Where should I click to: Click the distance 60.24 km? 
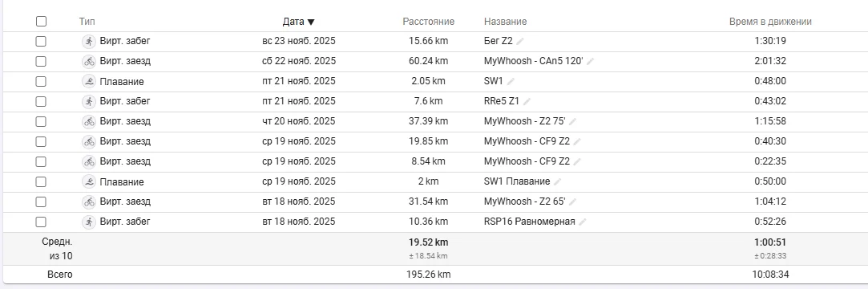coord(429,61)
